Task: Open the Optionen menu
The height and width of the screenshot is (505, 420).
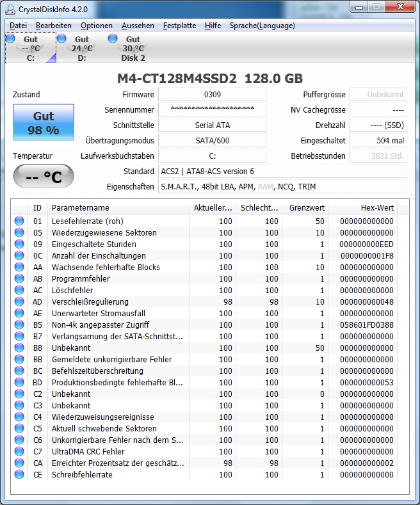Action: coord(96,26)
